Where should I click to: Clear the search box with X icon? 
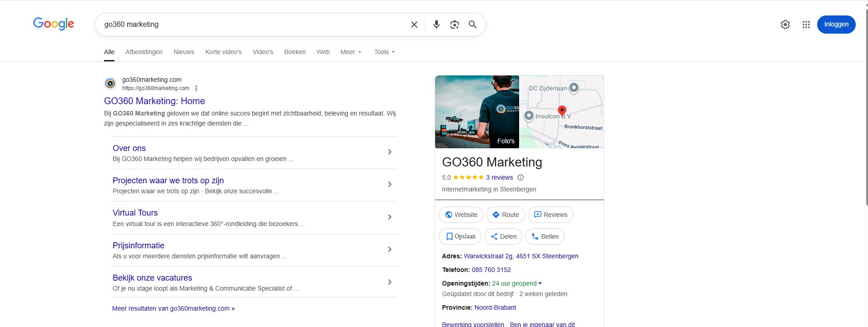click(414, 25)
